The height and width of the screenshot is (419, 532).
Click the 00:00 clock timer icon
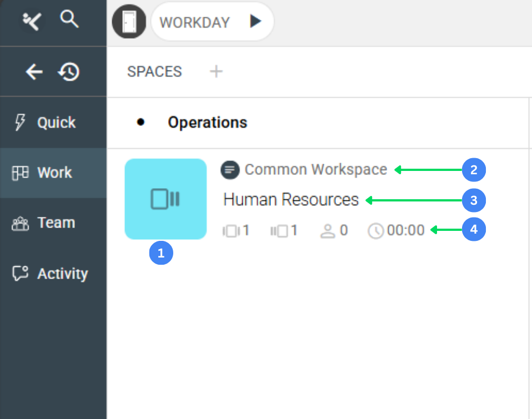pos(376,230)
